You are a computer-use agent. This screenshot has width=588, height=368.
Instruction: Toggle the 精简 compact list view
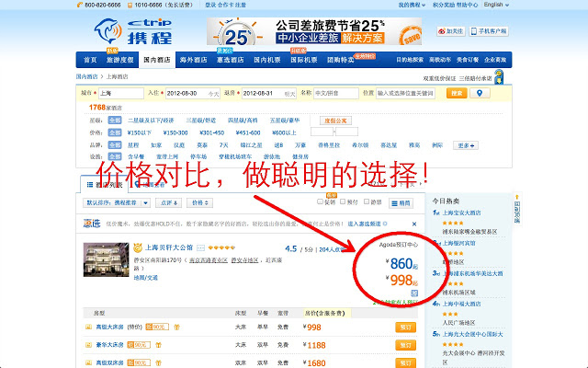[401, 203]
